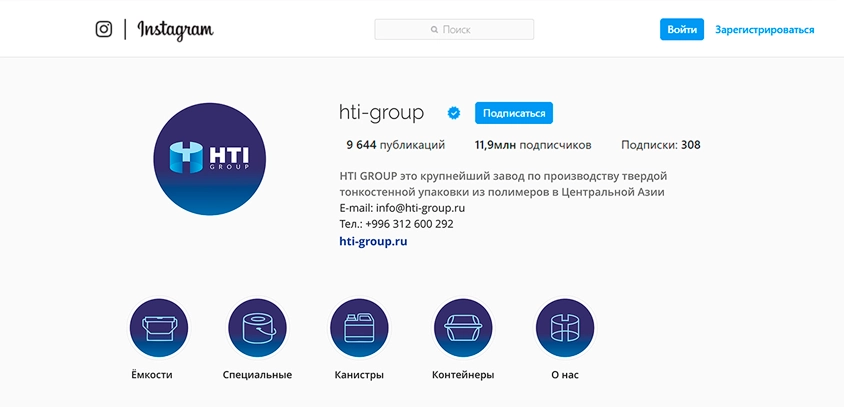Screen dimensions: 844x407
Task: Open the О нас highlight icon
Action: (565, 328)
